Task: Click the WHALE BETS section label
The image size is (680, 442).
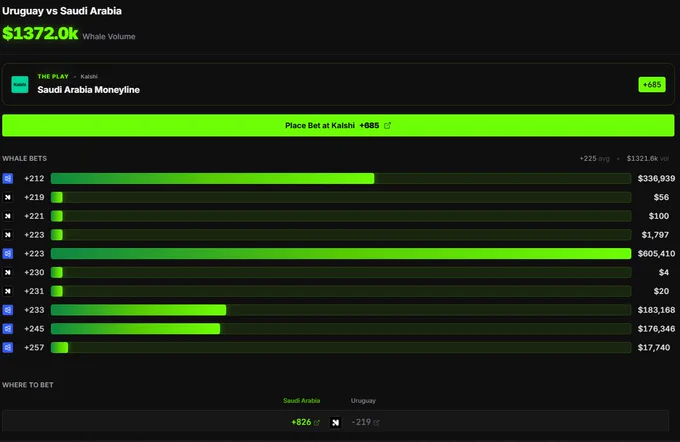Action: (24, 159)
